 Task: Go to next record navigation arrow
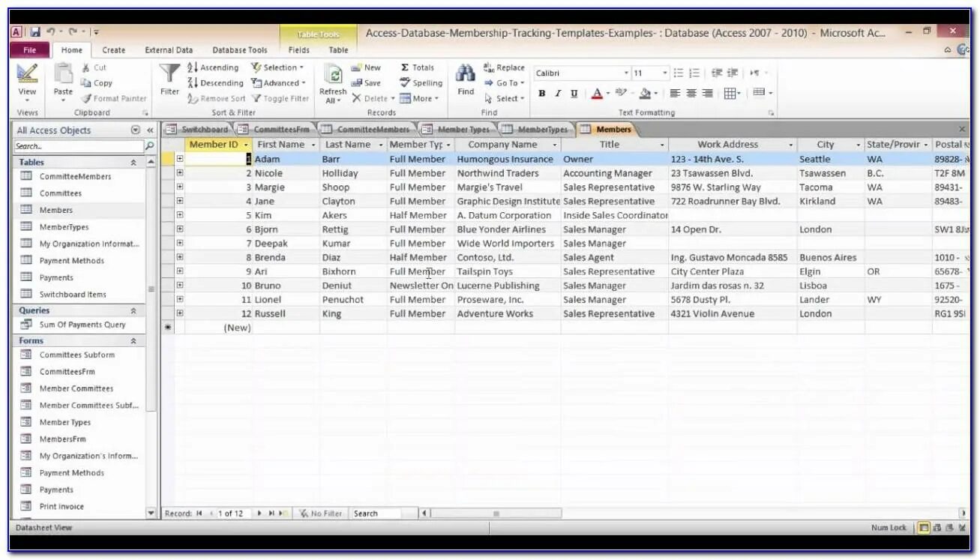tap(259, 514)
